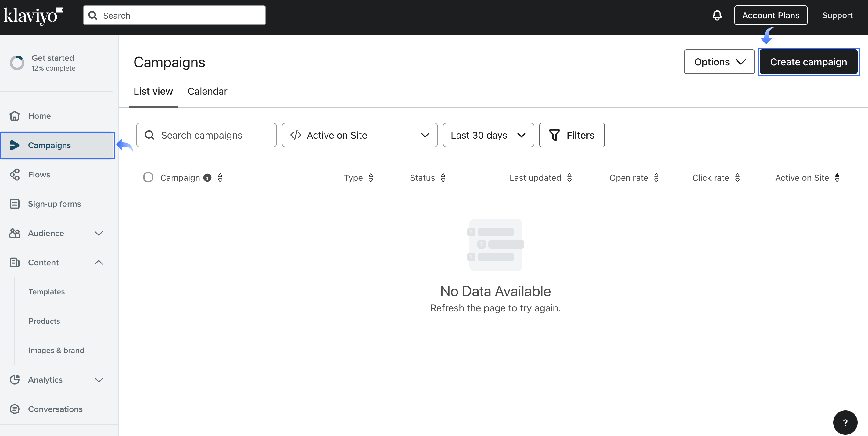Sort the Open rate column

pos(656,178)
